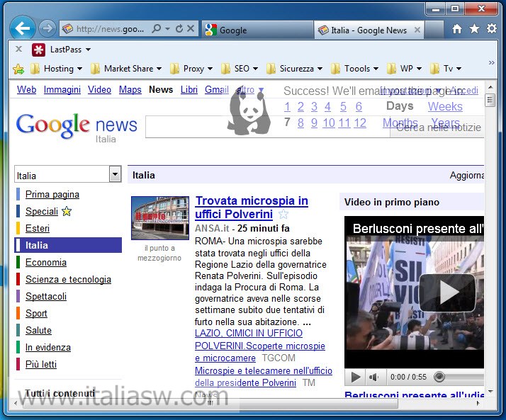Click the add-to-favorites bar star icon
This screenshot has height=420, width=506.
[x=18, y=69]
